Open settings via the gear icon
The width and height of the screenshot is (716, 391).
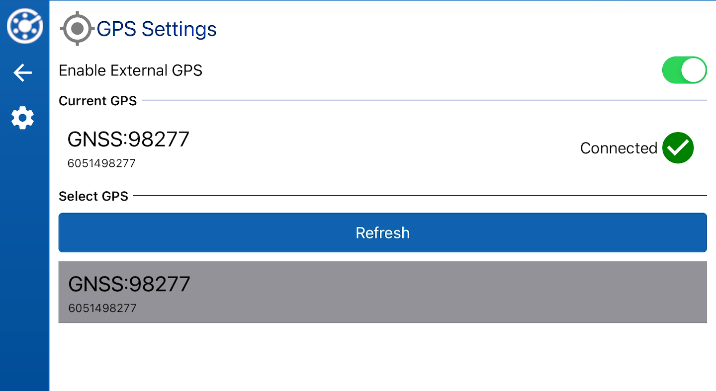click(x=22, y=118)
